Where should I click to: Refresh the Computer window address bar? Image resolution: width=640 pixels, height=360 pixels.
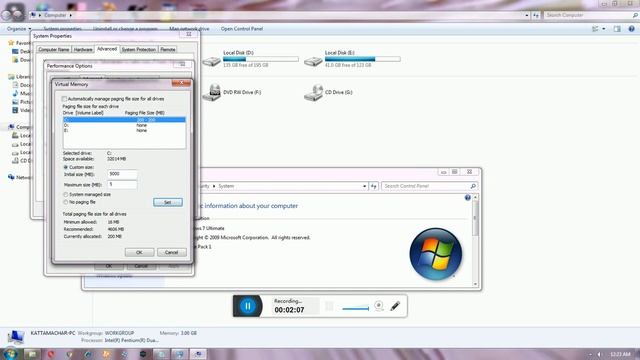[x=536, y=15]
